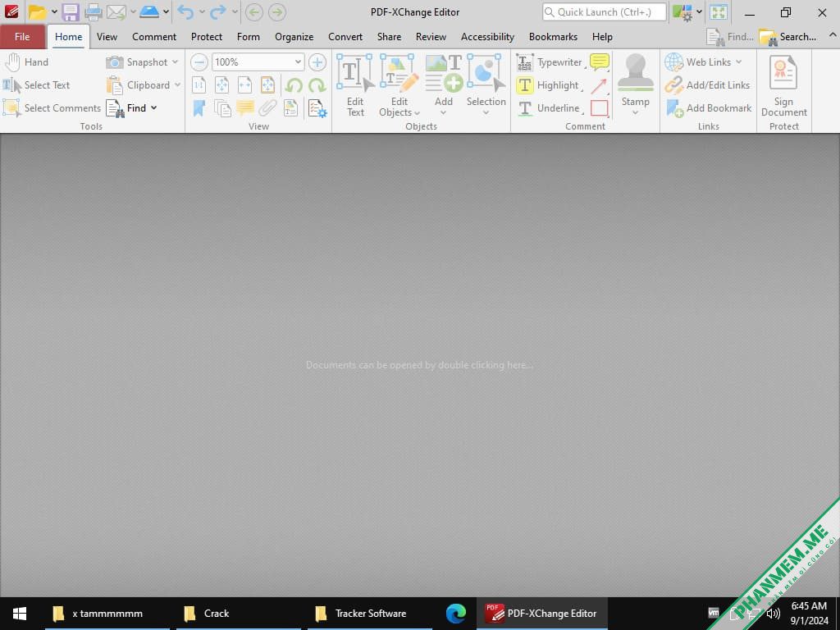Open the Organize ribbon tab
This screenshot has height=630, width=840.
click(x=294, y=36)
